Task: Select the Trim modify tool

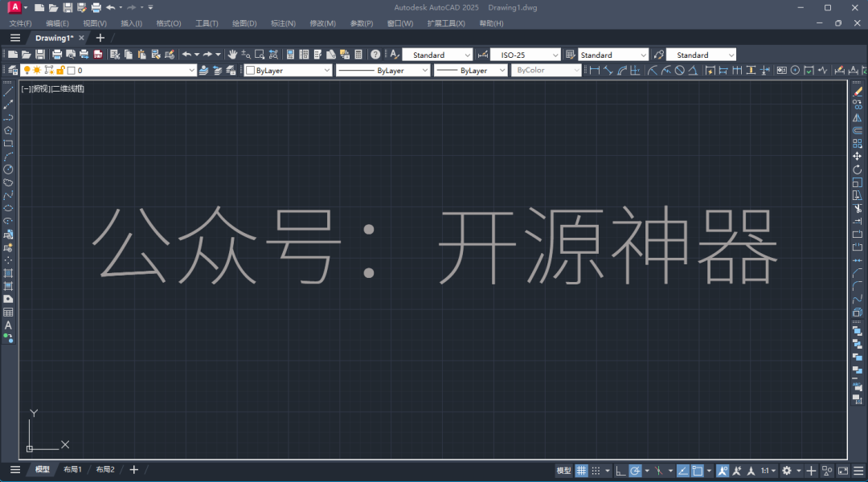Action: 858,209
